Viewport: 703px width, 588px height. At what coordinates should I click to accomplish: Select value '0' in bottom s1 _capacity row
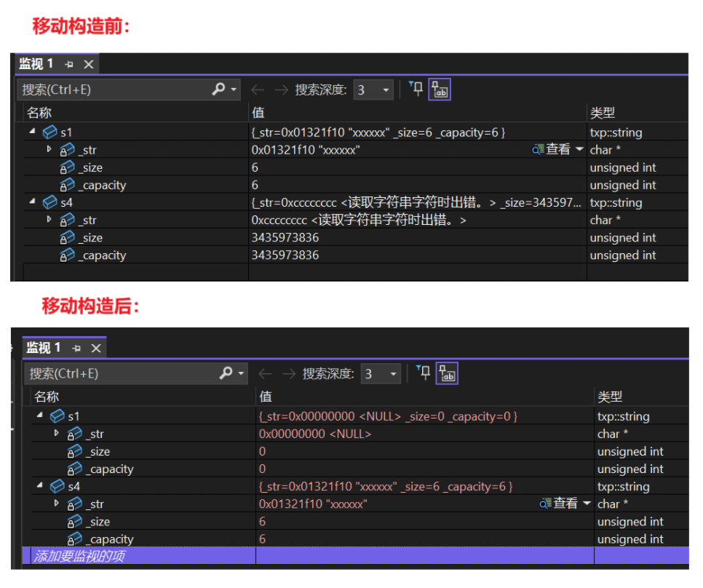click(x=262, y=469)
